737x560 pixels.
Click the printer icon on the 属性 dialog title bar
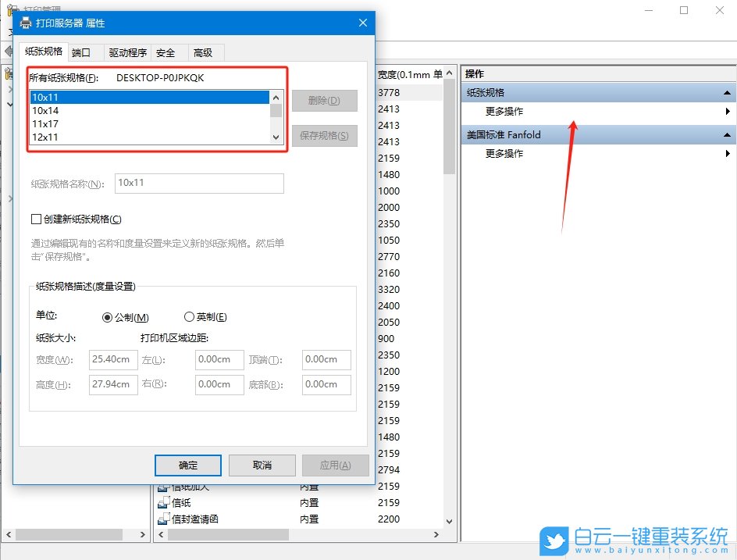24,23
